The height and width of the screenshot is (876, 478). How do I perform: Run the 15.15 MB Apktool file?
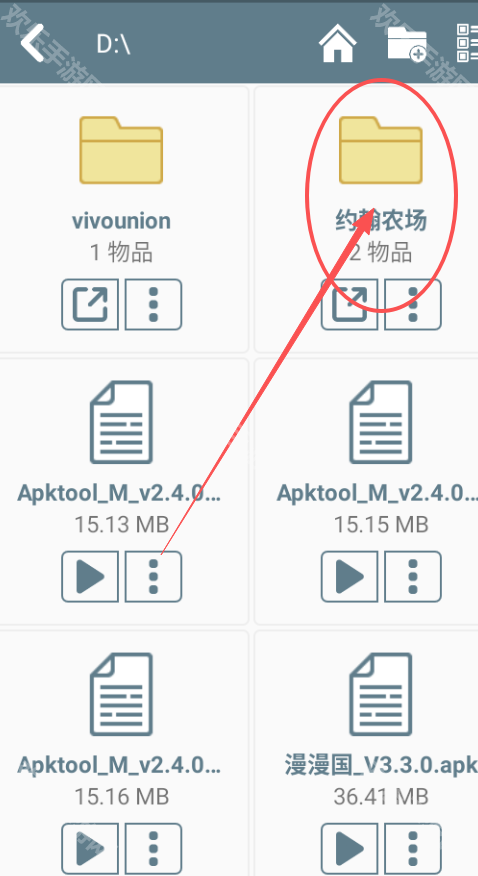click(349, 577)
